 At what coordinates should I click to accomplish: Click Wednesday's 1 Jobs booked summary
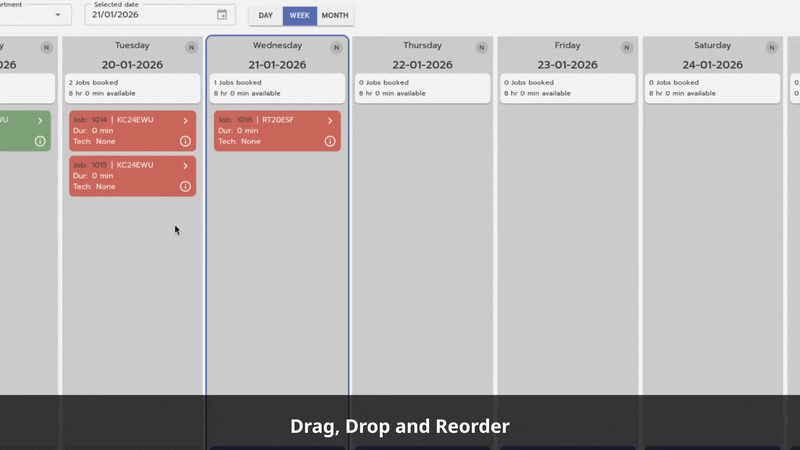pyautogui.click(x=278, y=88)
